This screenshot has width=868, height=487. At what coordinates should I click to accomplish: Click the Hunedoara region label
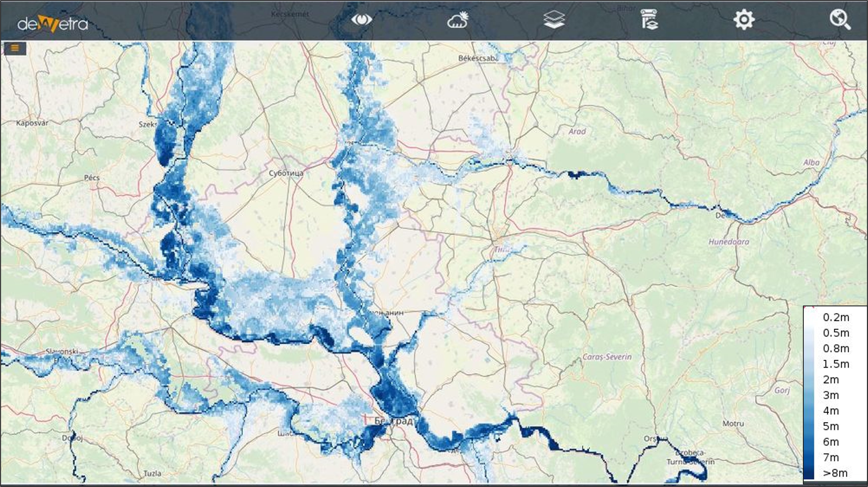[729, 242]
